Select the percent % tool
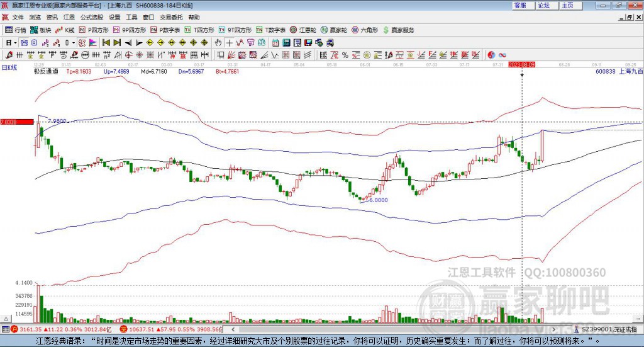644x347 pixels. pyautogui.click(x=345, y=55)
